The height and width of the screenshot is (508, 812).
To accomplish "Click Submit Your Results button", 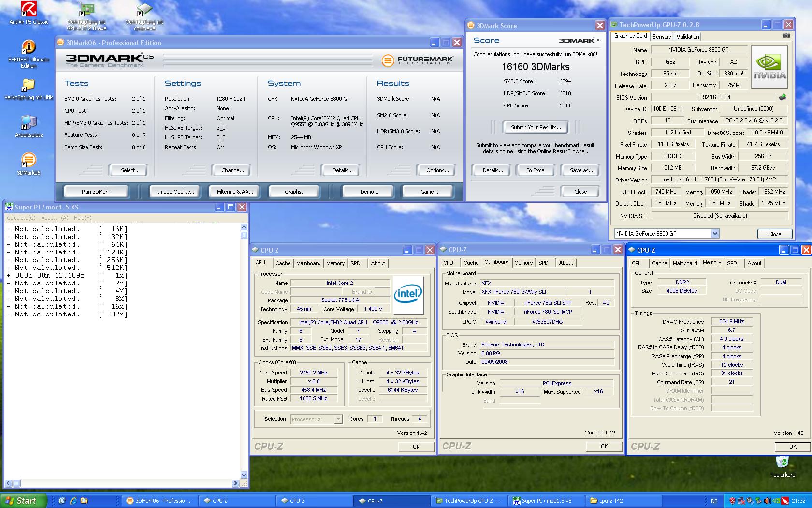I will (536, 127).
